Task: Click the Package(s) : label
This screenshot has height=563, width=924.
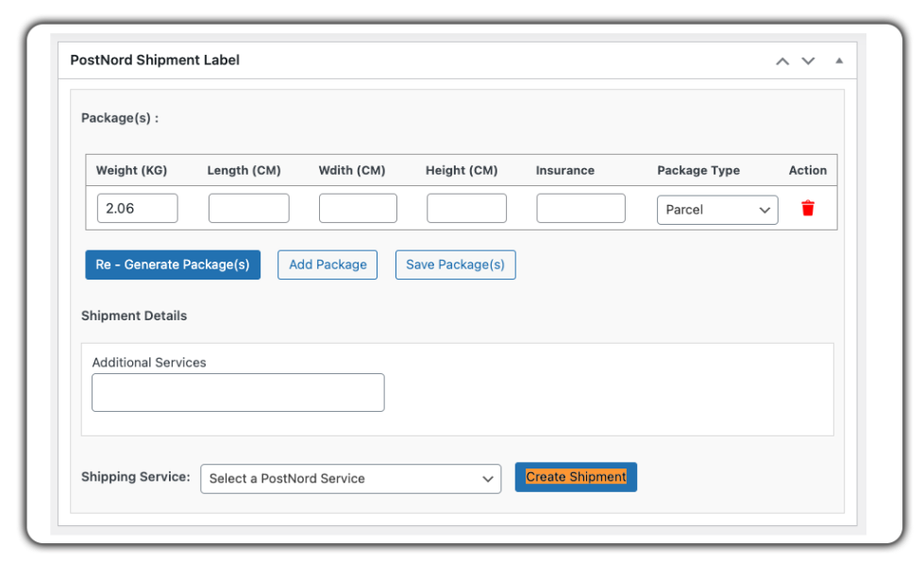Action: [x=120, y=118]
